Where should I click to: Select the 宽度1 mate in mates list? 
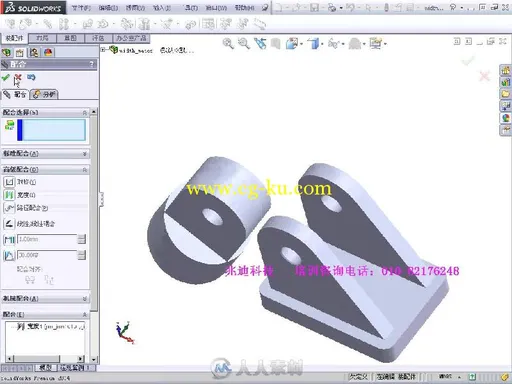[50, 326]
